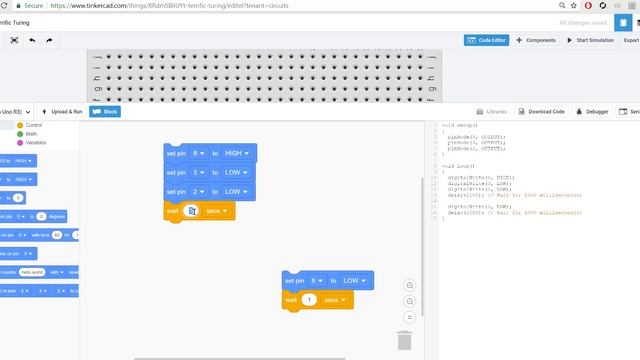Click the Opera extension icon in the browser toolbar
The width and height of the screenshot is (640, 360).
click(588, 6)
